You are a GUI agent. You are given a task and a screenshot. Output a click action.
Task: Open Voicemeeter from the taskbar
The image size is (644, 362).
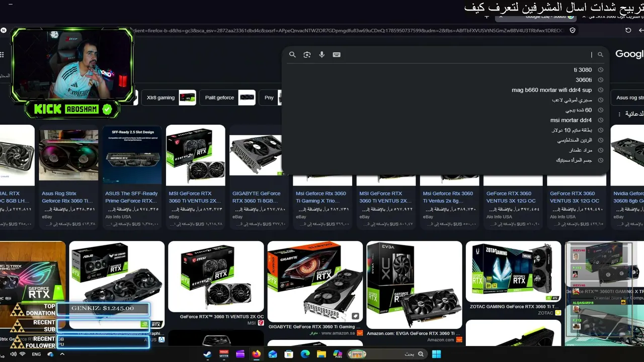(224, 354)
